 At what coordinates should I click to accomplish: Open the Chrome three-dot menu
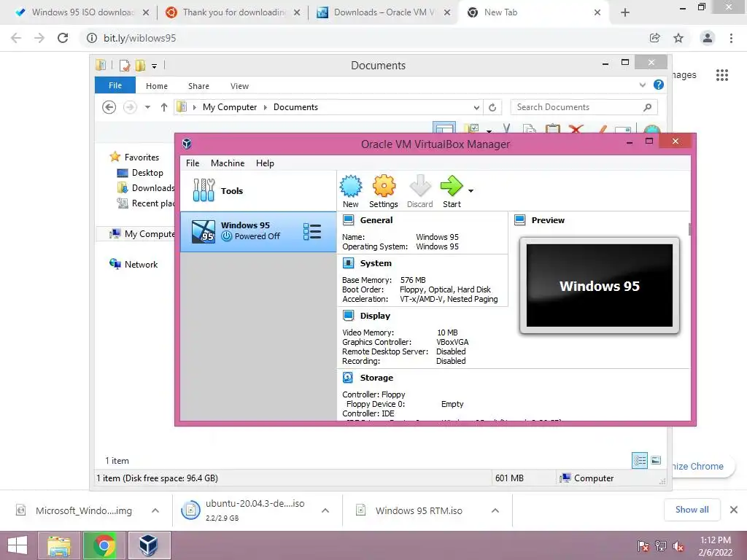pyautogui.click(x=731, y=38)
